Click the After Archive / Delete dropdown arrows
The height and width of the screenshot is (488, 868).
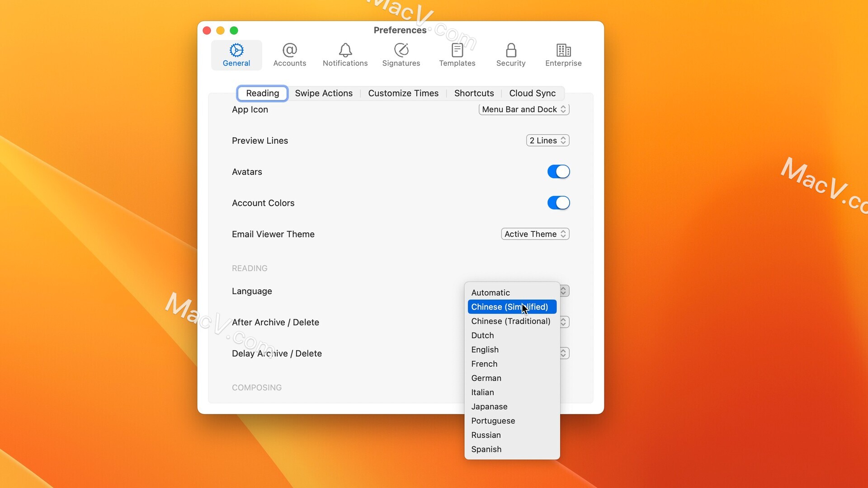coord(564,322)
